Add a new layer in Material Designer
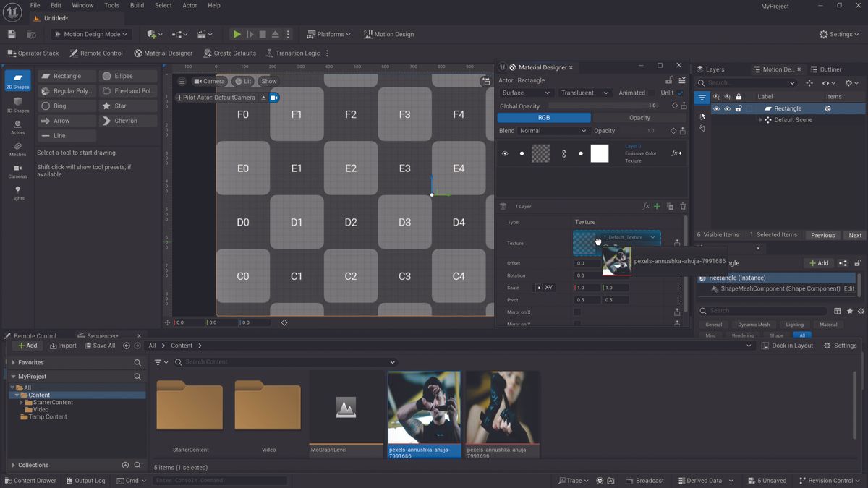Screen dimensions: 868x488 (657, 206)
